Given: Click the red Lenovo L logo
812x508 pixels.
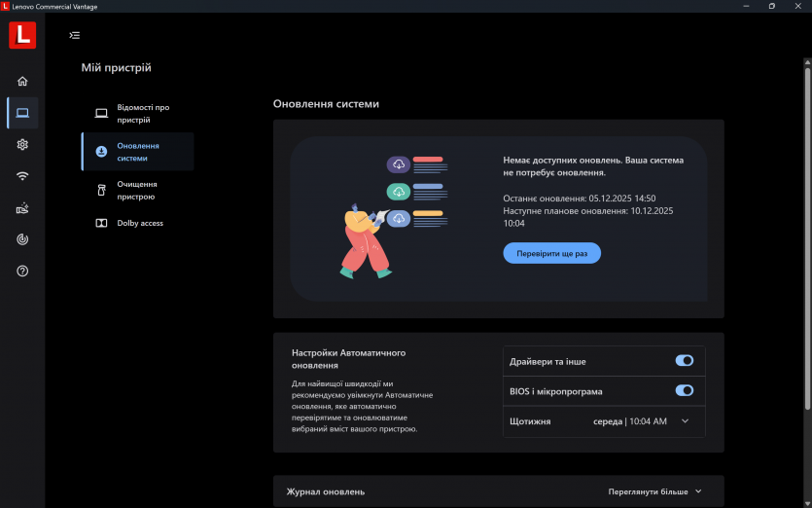Looking at the screenshot, I should pyautogui.click(x=22, y=35).
